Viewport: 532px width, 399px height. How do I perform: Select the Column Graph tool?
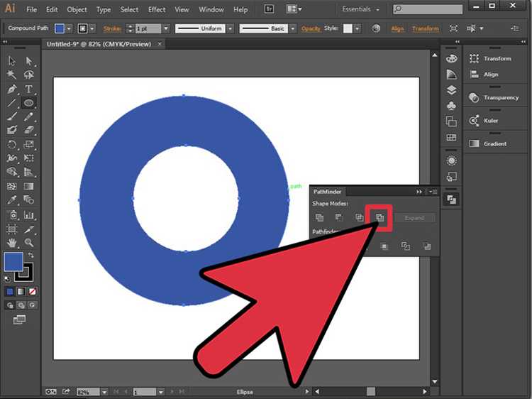coord(29,214)
